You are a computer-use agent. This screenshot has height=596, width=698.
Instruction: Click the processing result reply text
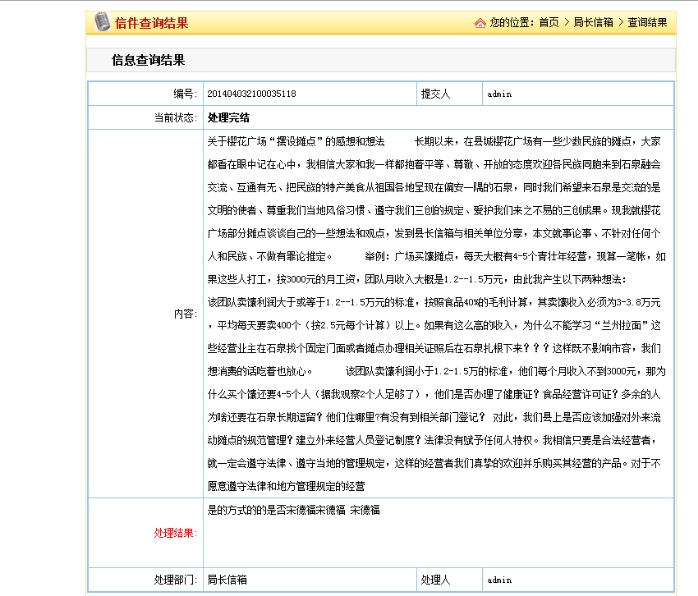[292, 510]
